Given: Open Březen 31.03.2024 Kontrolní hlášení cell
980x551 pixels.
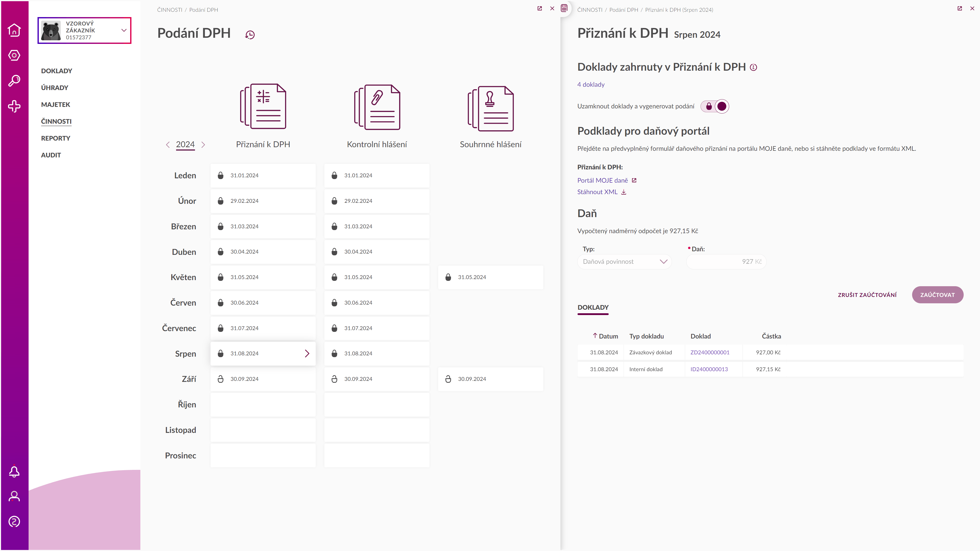Looking at the screenshot, I should [x=377, y=226].
